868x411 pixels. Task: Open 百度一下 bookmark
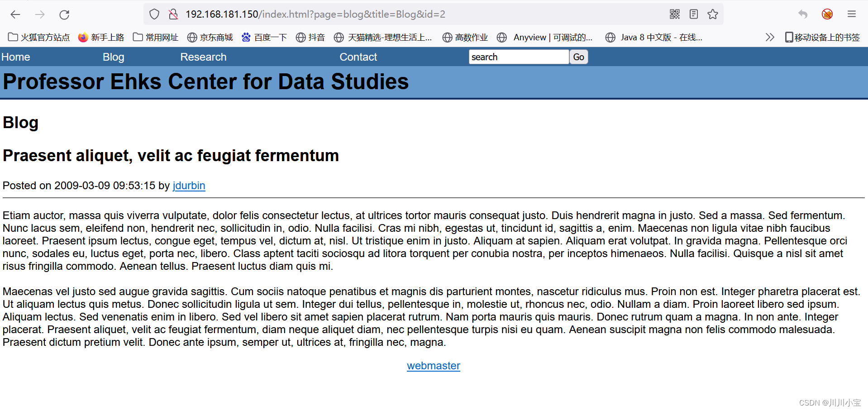pos(264,37)
